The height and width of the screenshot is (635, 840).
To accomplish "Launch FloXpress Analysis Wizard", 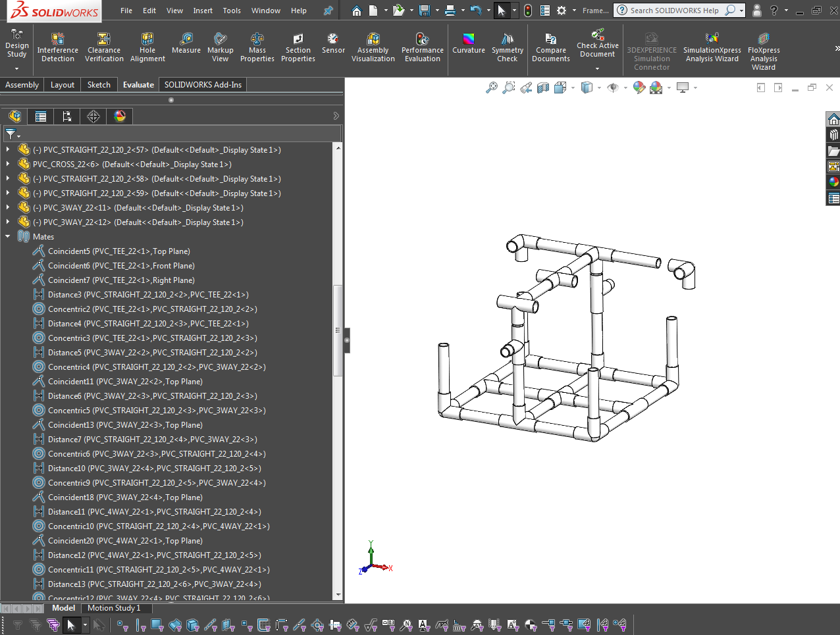I will tap(764, 51).
